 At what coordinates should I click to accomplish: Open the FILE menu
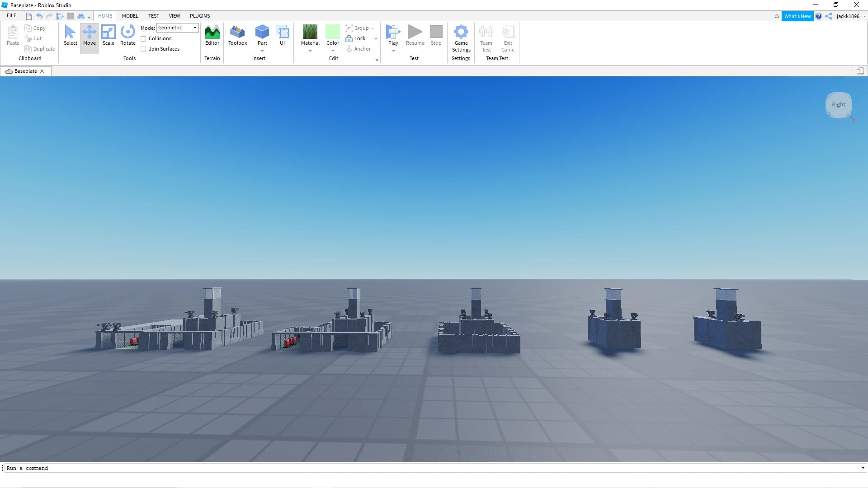click(12, 16)
